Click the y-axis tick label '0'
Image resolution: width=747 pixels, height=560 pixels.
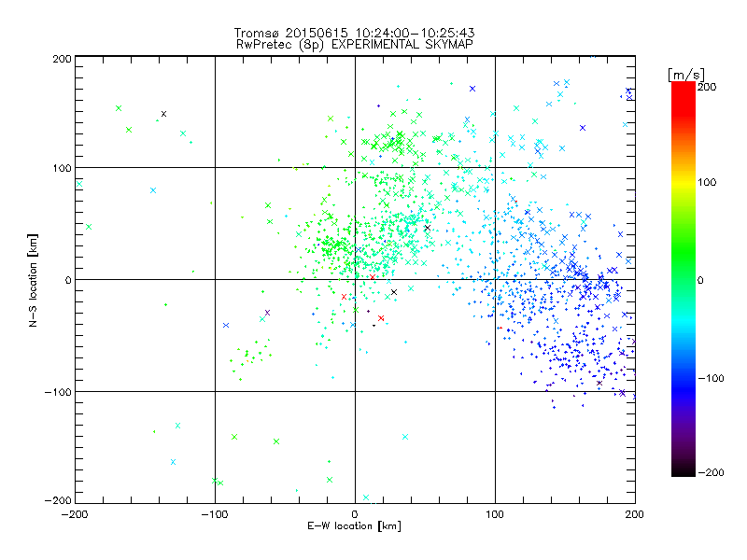68,280
